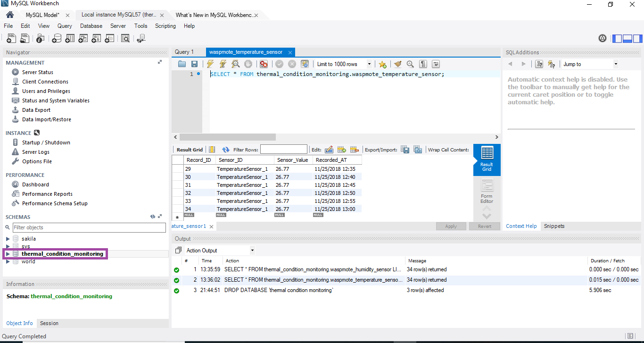Screen dimensions: 644x343
Task: Toggle the autocommit mode
Action: 305,64
